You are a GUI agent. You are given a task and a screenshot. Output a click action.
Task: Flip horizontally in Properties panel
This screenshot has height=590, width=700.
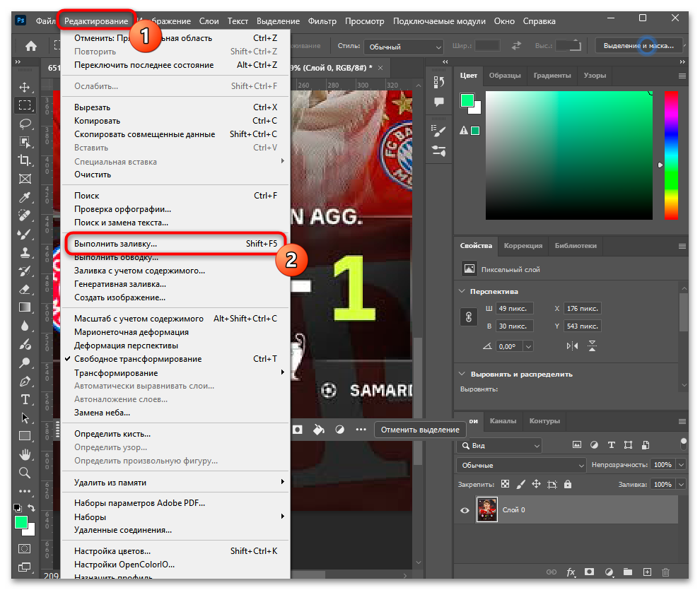click(x=572, y=346)
